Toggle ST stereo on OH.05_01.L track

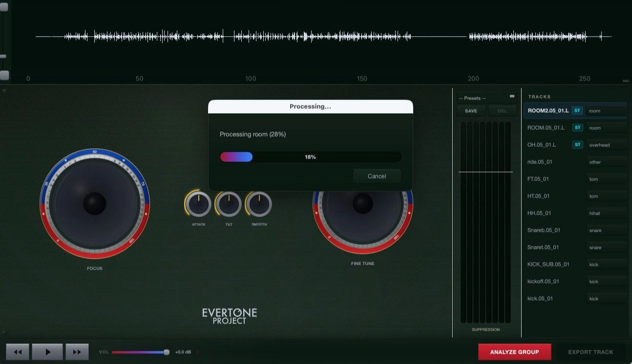(577, 145)
